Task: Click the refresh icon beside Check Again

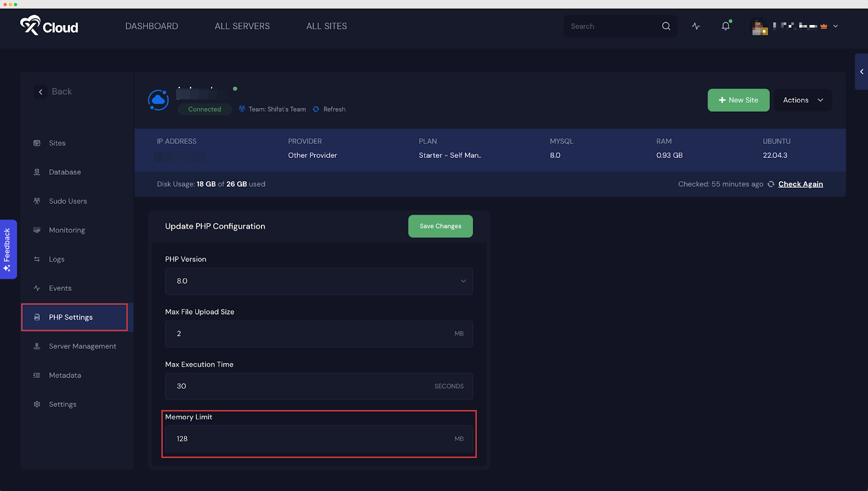Action: [771, 184]
